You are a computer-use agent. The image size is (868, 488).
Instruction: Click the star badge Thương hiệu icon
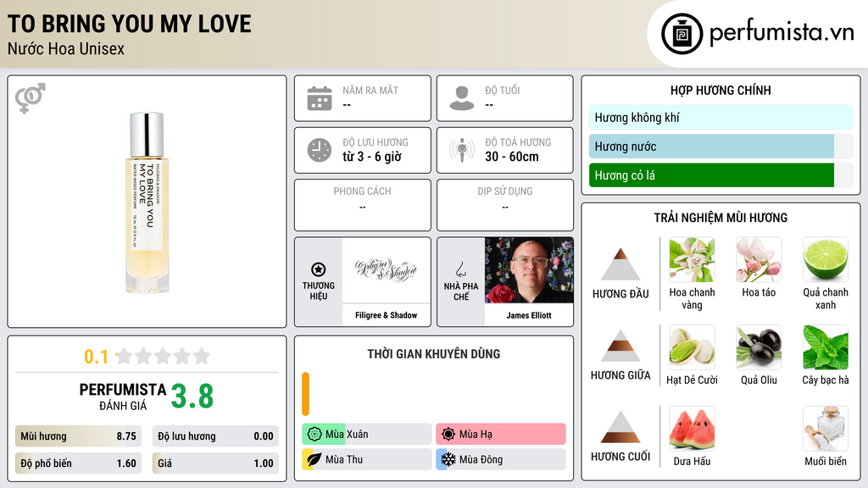(319, 269)
